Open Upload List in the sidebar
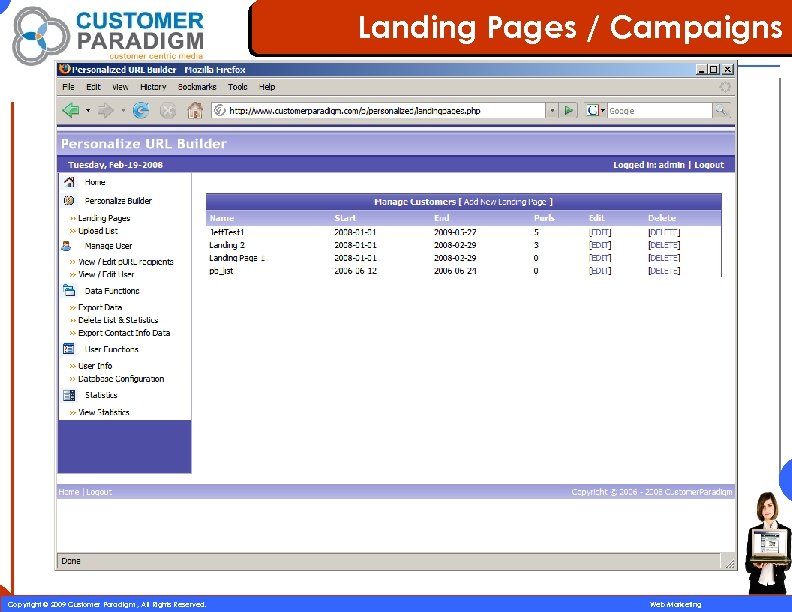Image resolution: width=792 pixels, height=612 pixels. [x=98, y=231]
